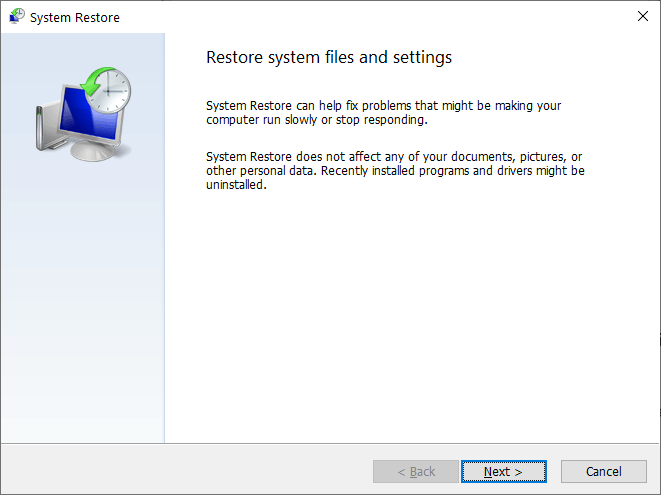Click the paragraph about documents and personal data
661x495 pixels.
pos(395,171)
